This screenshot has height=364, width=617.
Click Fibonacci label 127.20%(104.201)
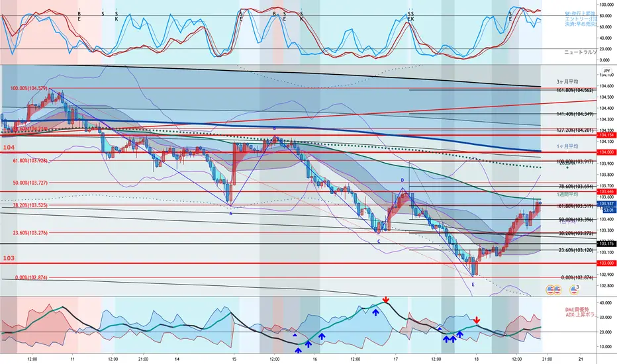[575, 130]
